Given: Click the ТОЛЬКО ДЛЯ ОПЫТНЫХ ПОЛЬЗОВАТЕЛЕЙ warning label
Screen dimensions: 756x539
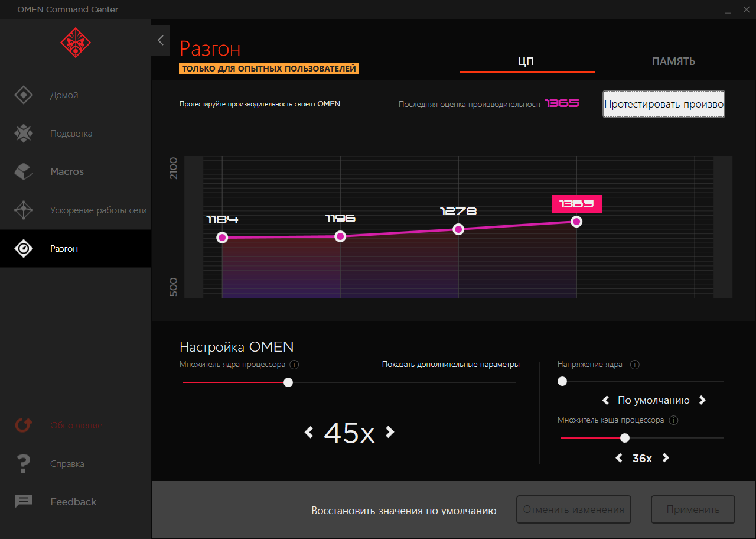Looking at the screenshot, I should pyautogui.click(x=269, y=69).
